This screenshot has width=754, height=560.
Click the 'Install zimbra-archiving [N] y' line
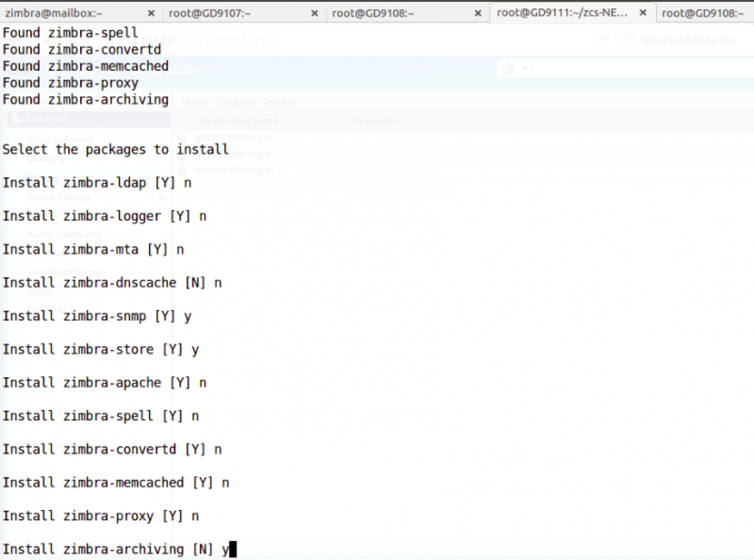coord(116,549)
